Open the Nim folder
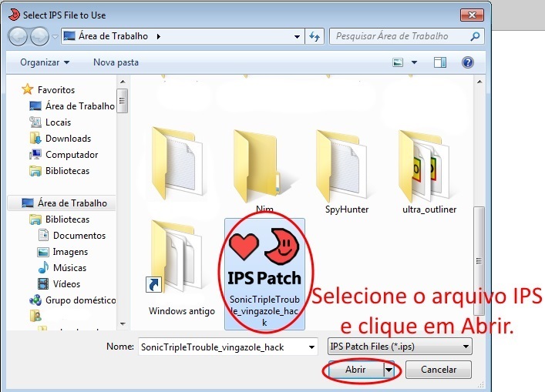545x392 pixels. coord(264,170)
